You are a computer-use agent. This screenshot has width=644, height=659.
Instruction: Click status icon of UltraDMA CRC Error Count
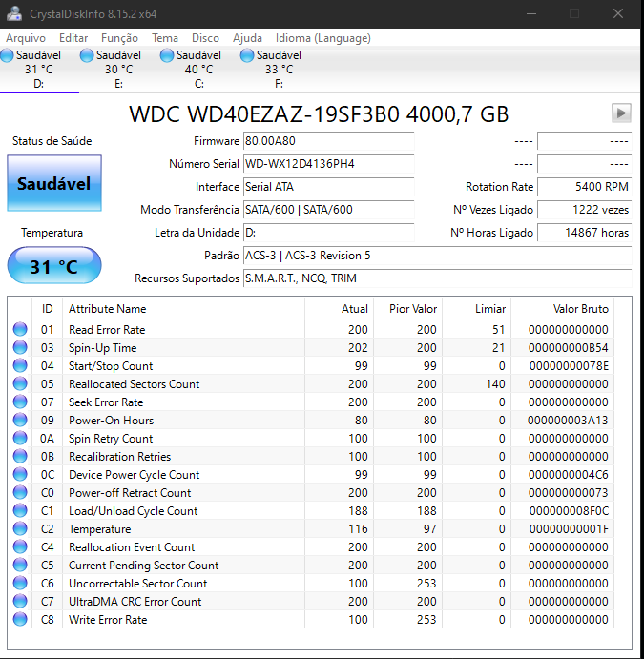coord(20,601)
